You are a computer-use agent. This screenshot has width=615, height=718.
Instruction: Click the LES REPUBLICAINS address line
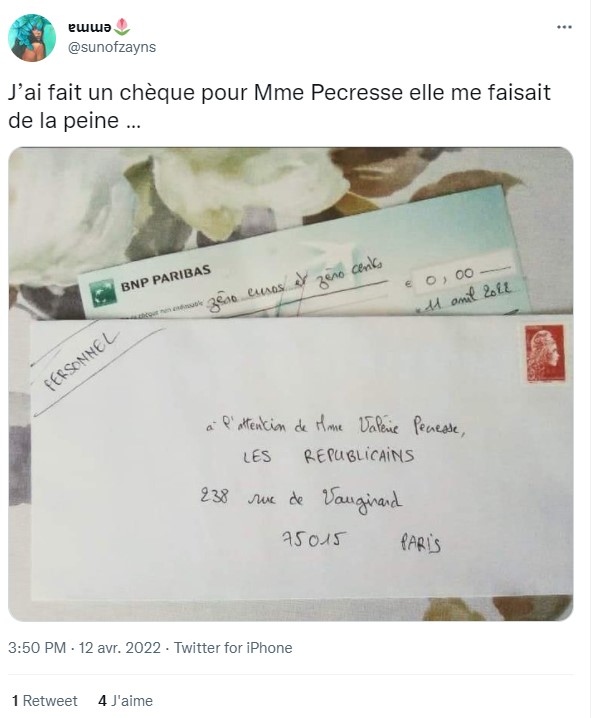[x=328, y=456]
